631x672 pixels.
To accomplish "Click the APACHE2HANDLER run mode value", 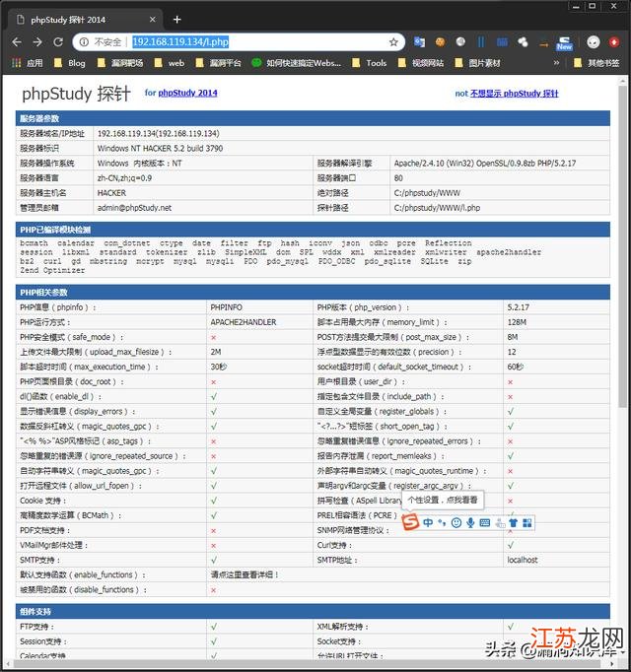I will 244,322.
